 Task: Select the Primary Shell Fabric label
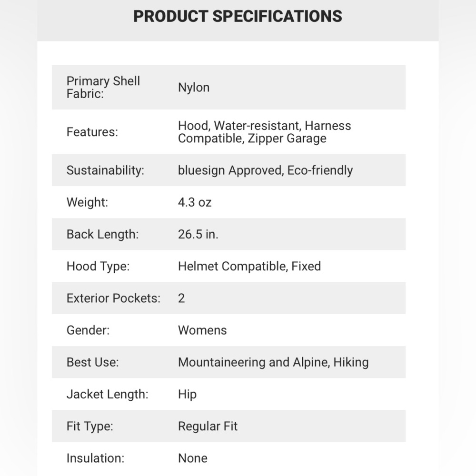pyautogui.click(x=103, y=87)
